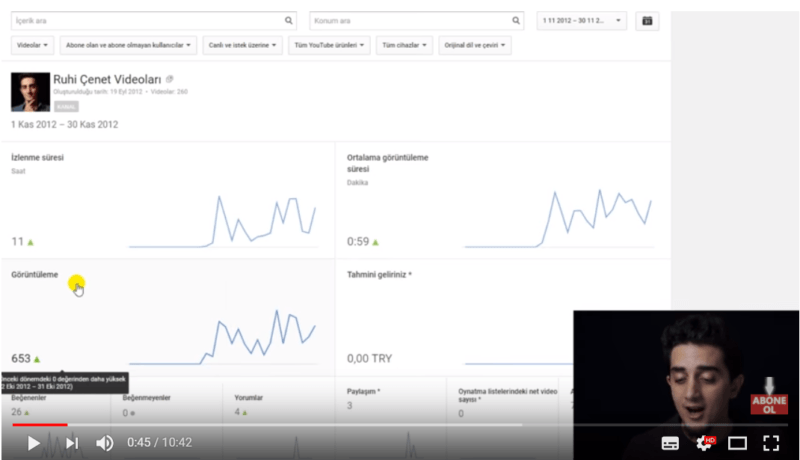Seek on the video progress bar
800x460 pixels.
click(300, 424)
